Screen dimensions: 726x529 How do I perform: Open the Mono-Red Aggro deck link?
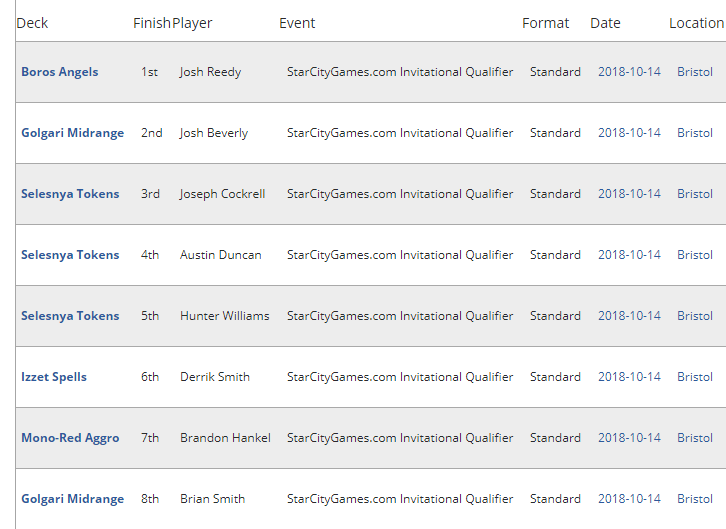[x=70, y=438]
